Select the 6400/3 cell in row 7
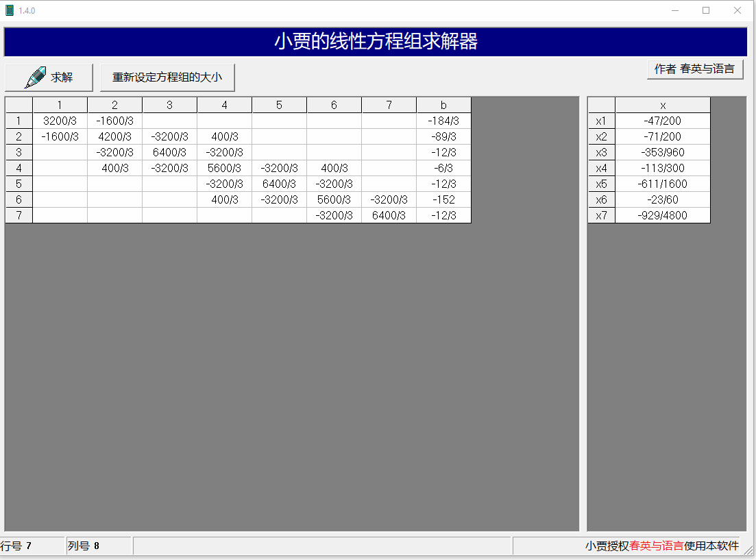 click(389, 215)
